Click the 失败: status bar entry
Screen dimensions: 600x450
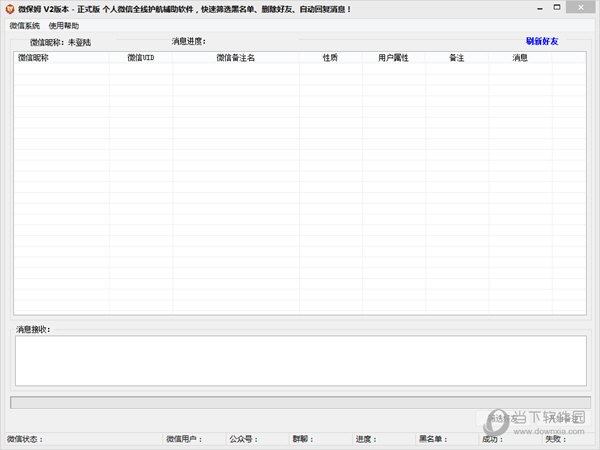point(556,439)
